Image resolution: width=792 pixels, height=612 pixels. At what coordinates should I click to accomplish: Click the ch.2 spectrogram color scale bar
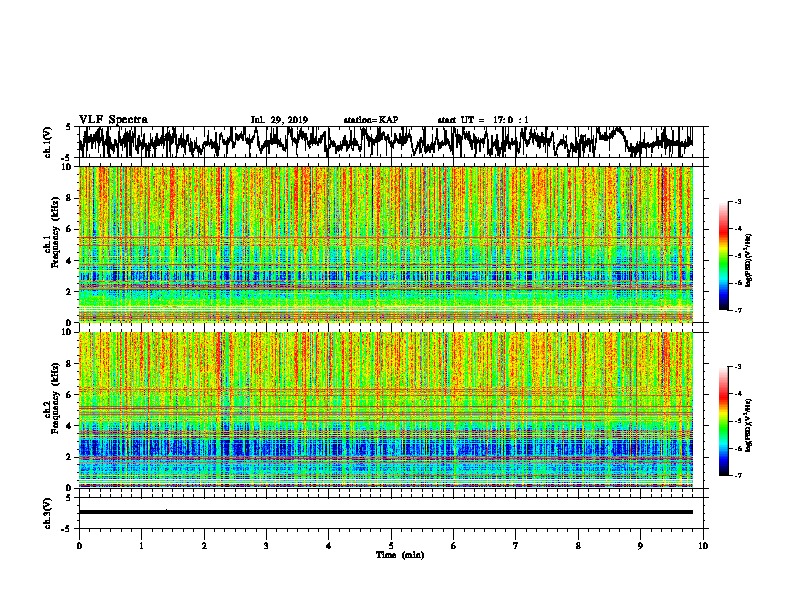pyautogui.click(x=723, y=421)
